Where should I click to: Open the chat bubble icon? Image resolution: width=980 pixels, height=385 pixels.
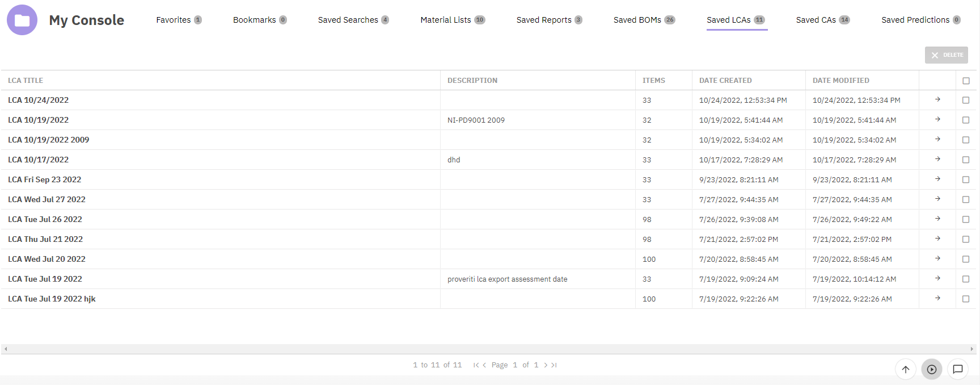click(958, 369)
